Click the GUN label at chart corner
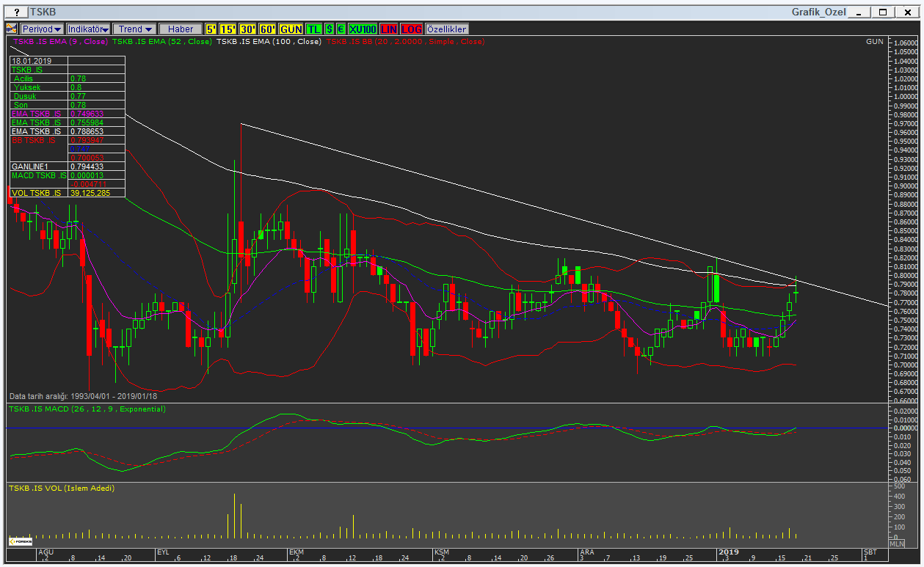 point(874,42)
